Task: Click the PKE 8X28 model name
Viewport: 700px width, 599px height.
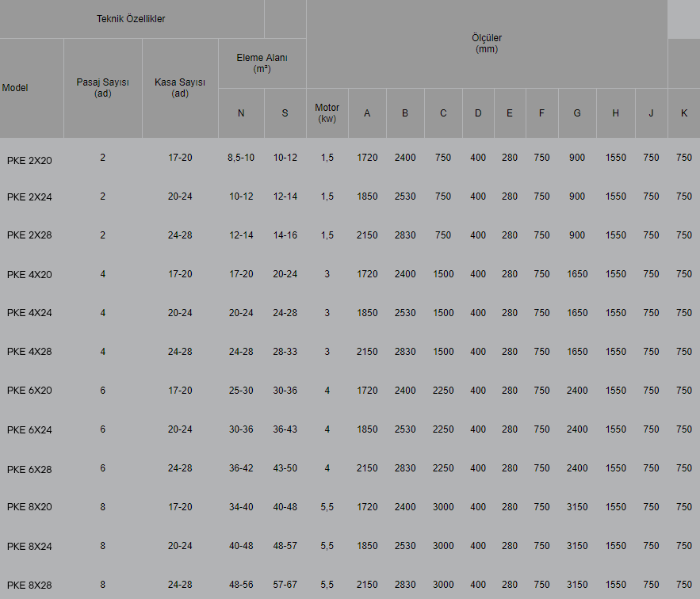Action: (x=29, y=586)
